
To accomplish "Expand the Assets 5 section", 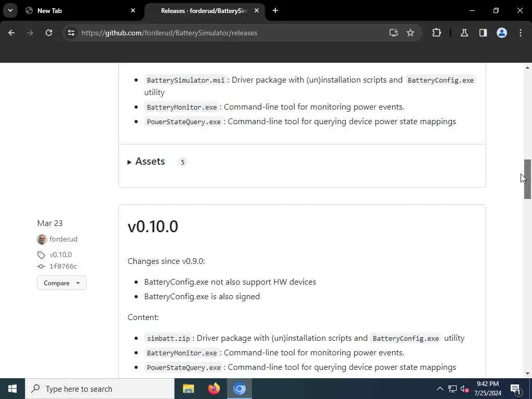I will 146,162.
